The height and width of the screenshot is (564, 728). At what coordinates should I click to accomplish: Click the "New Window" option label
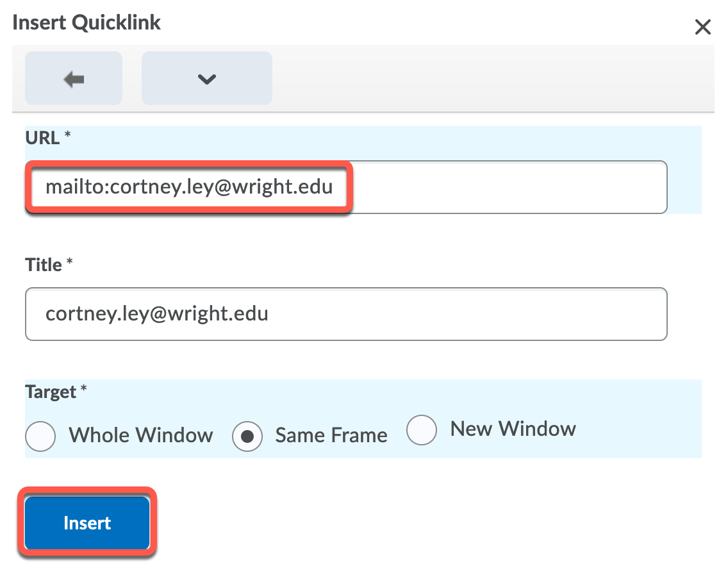click(513, 429)
